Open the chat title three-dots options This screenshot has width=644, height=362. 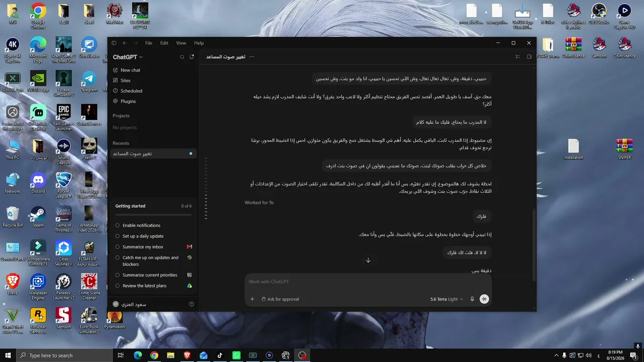coord(252,57)
